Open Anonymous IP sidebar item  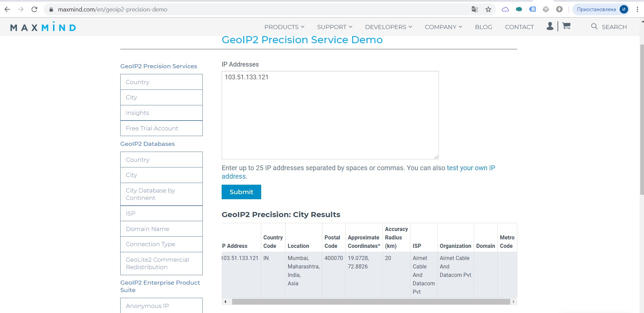[162, 306]
